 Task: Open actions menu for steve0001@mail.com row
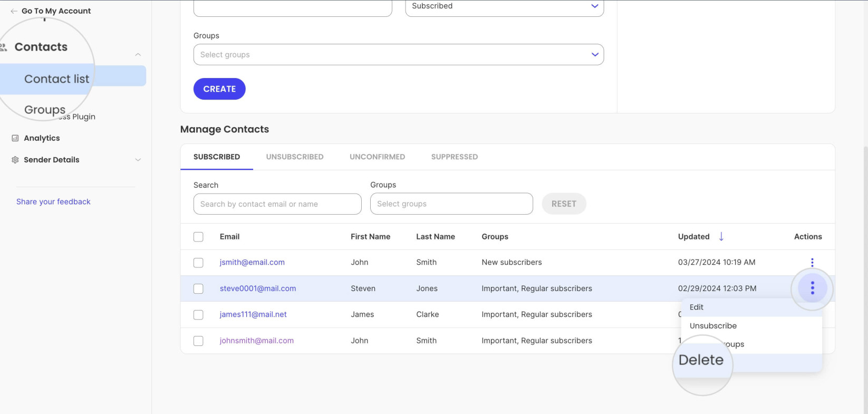pos(812,288)
